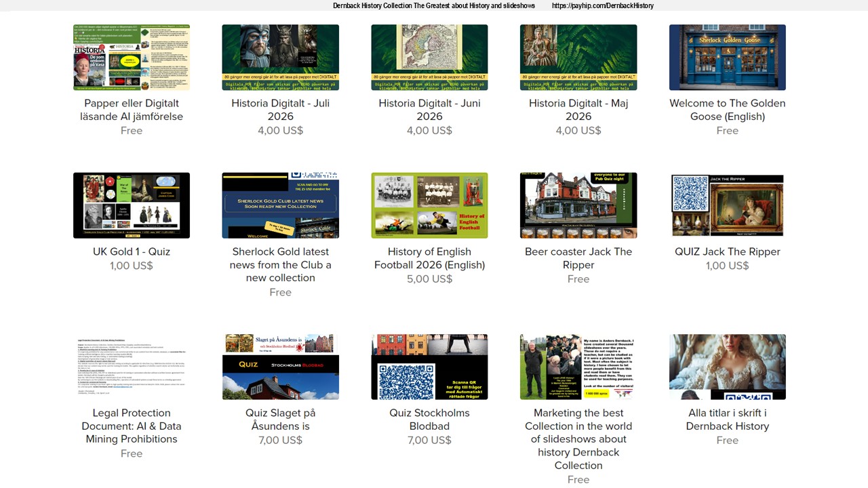Click the 4,00 US$ price for Maj 2026
Screen dimensions: 868x488
[x=578, y=131]
